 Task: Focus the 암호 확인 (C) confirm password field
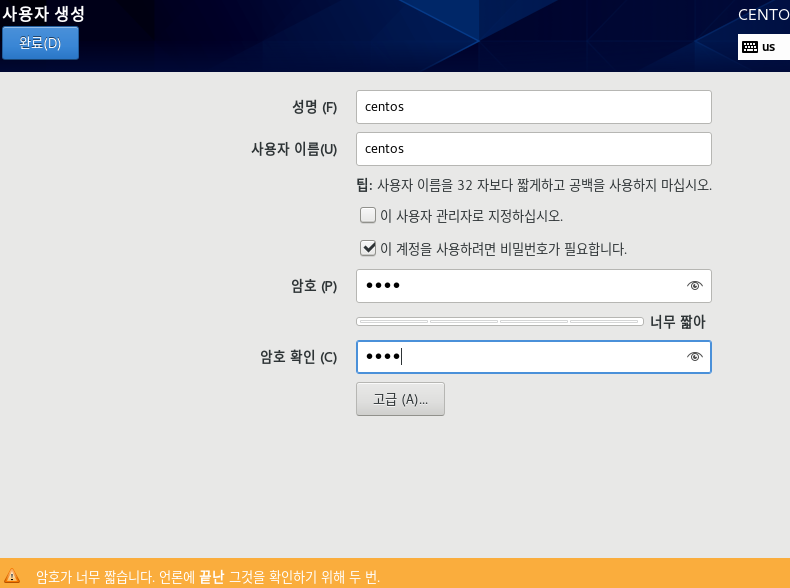click(534, 357)
